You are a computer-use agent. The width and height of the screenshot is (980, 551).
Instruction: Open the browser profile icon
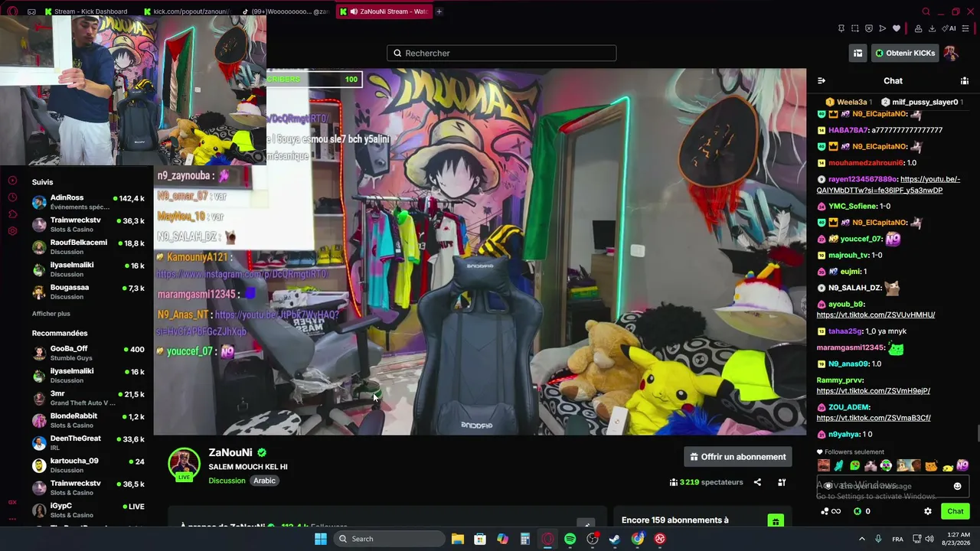point(918,28)
